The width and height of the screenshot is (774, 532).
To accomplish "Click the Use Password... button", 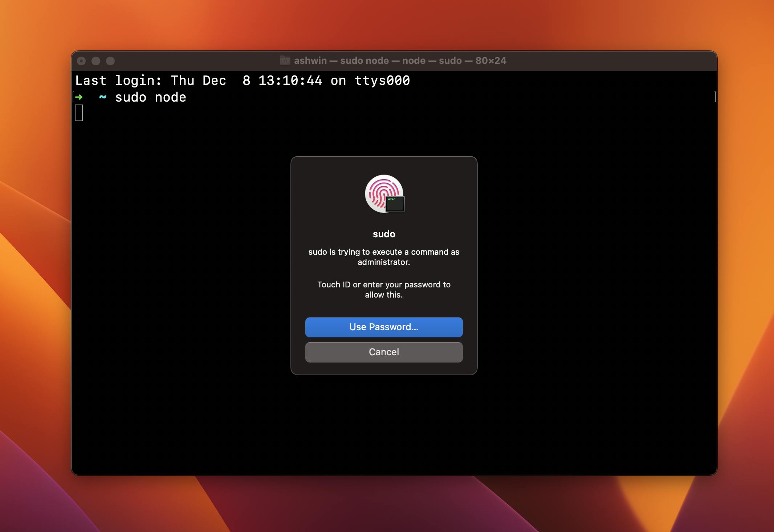I will (384, 327).
